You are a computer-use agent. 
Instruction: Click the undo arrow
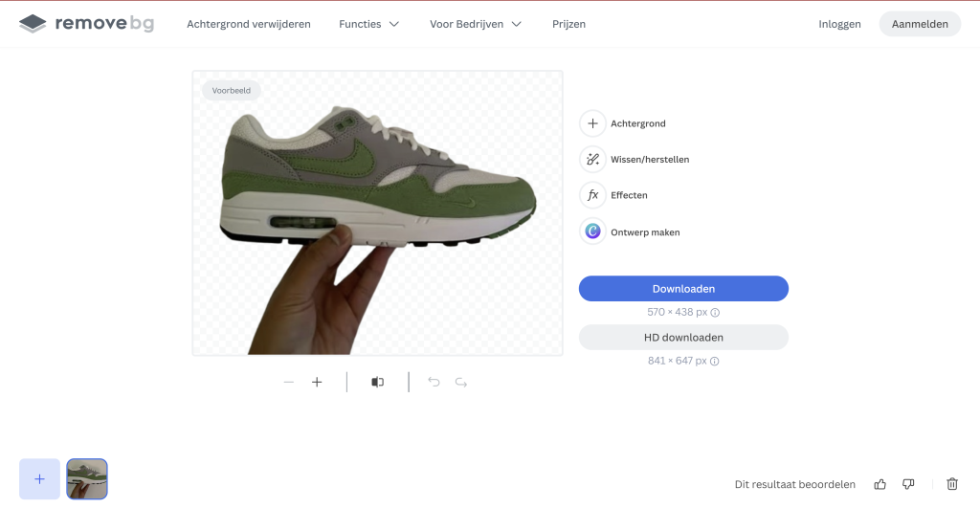pos(434,383)
